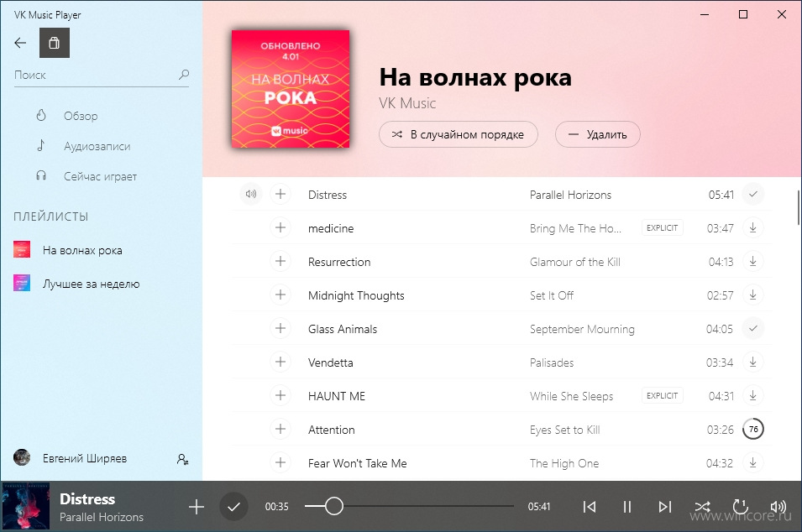Go back with the arrow button

20,43
